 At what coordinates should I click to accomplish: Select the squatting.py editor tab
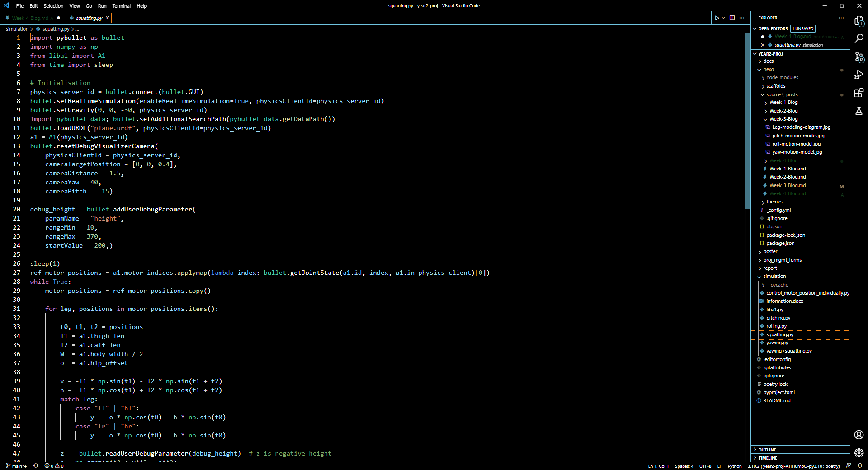89,18
